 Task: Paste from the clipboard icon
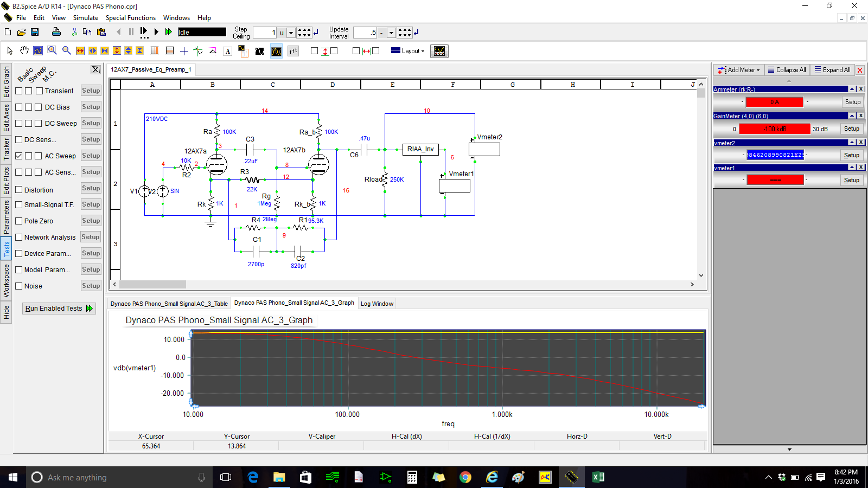pyautogui.click(x=101, y=33)
